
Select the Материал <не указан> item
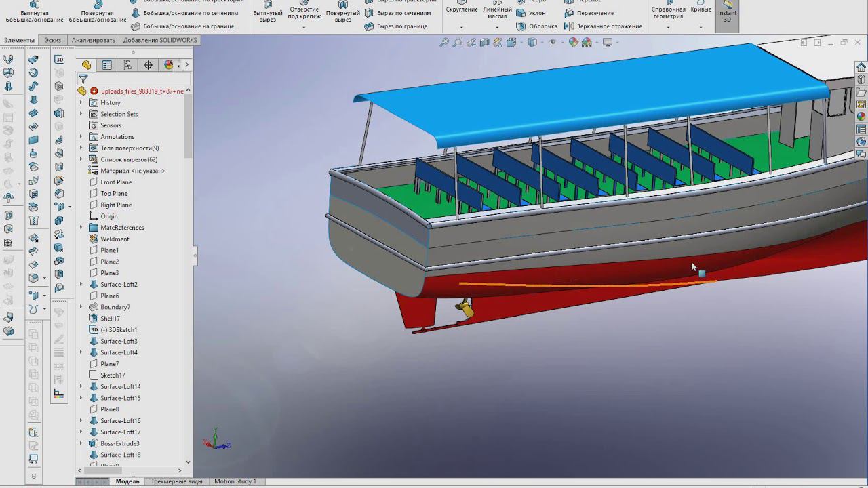click(x=132, y=171)
